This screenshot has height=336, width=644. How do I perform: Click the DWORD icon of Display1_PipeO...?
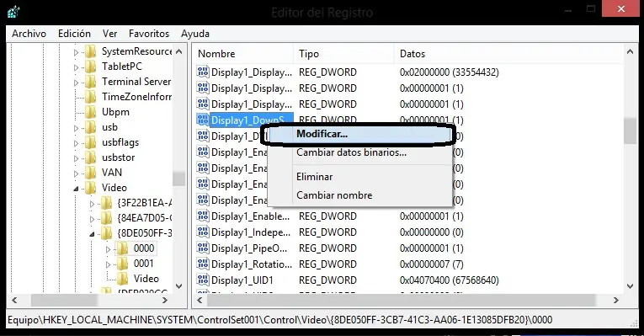[203, 248]
